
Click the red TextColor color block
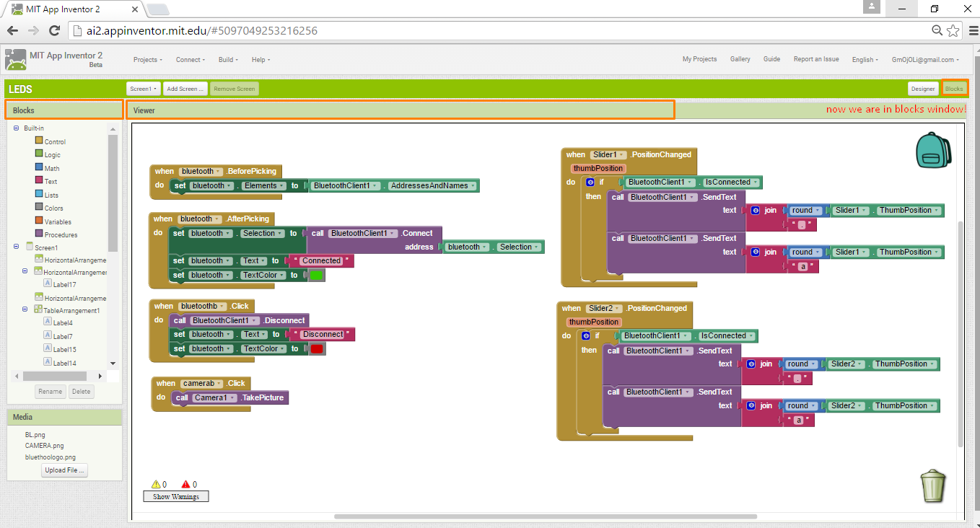(317, 349)
